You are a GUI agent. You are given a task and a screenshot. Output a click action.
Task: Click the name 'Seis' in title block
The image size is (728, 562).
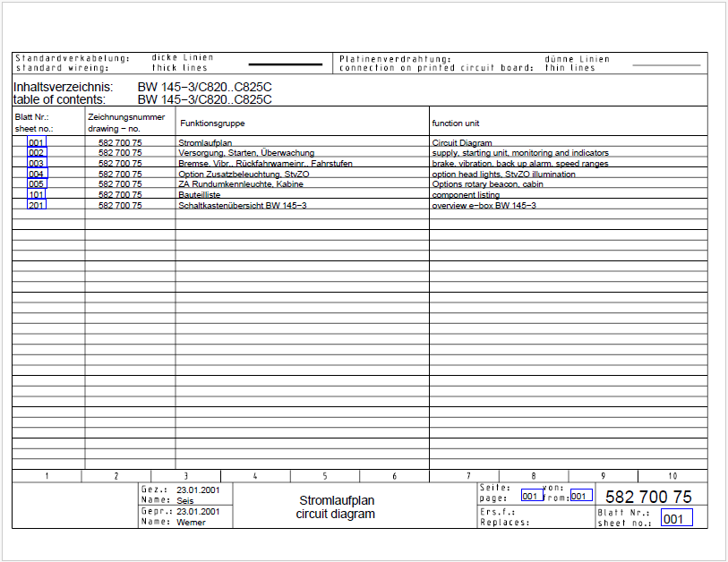(x=184, y=501)
